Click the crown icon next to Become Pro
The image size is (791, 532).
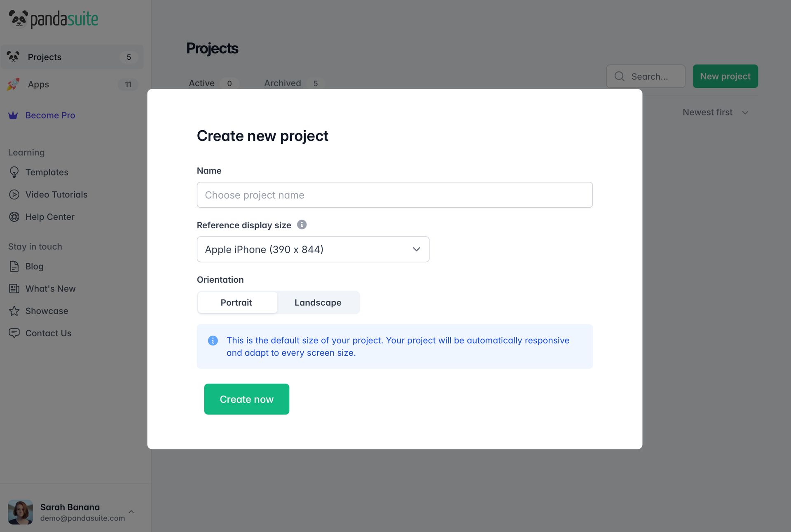click(13, 115)
